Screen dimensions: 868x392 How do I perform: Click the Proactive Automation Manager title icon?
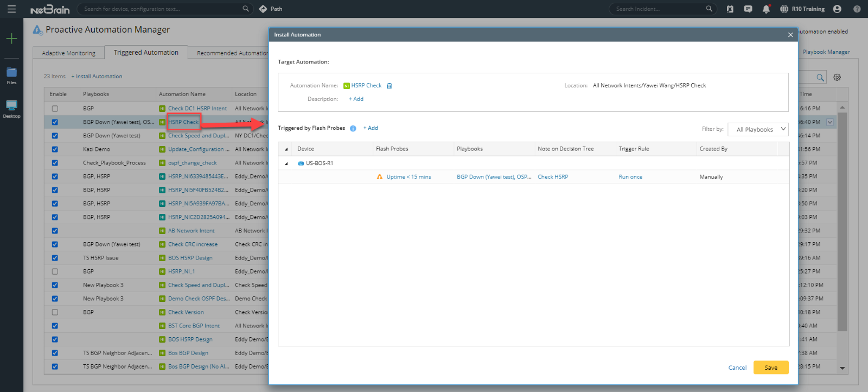click(x=37, y=30)
